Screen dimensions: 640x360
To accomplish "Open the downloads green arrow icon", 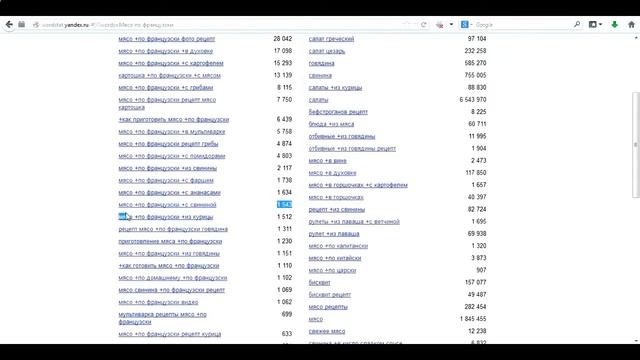I will point(614,24).
